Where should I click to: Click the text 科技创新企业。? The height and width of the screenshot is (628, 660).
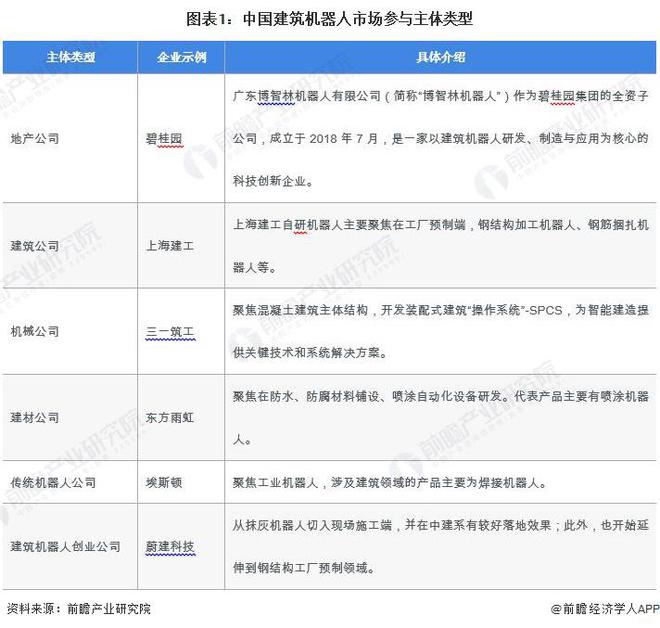[273, 181]
